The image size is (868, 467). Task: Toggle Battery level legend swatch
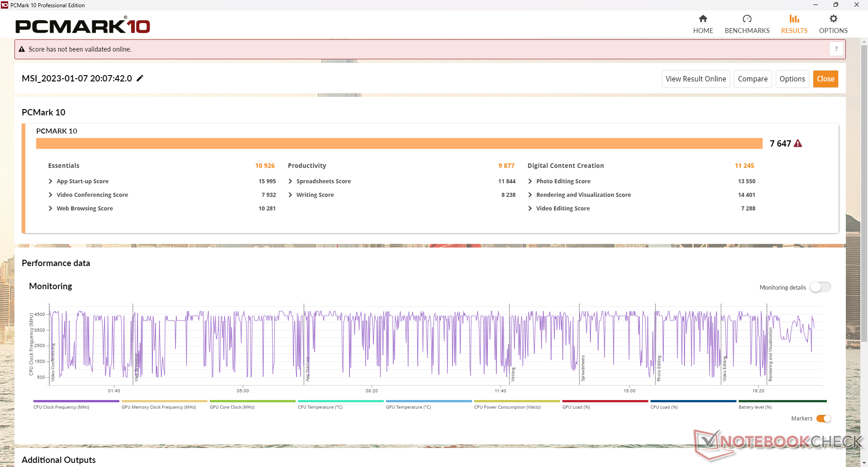pos(783,401)
